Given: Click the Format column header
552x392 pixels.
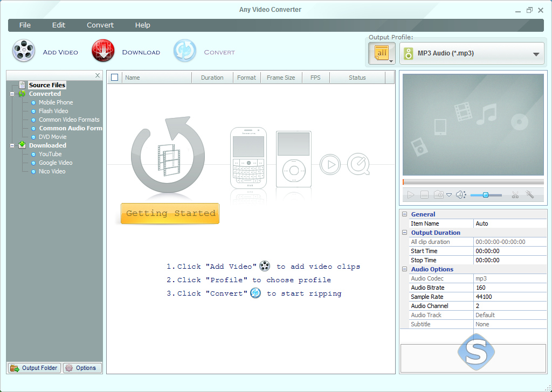Looking at the screenshot, I should [247, 78].
